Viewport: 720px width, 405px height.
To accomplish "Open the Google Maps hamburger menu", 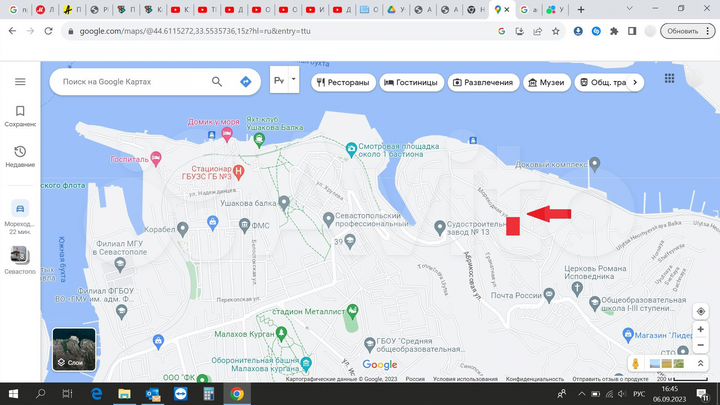I will tap(20, 82).
